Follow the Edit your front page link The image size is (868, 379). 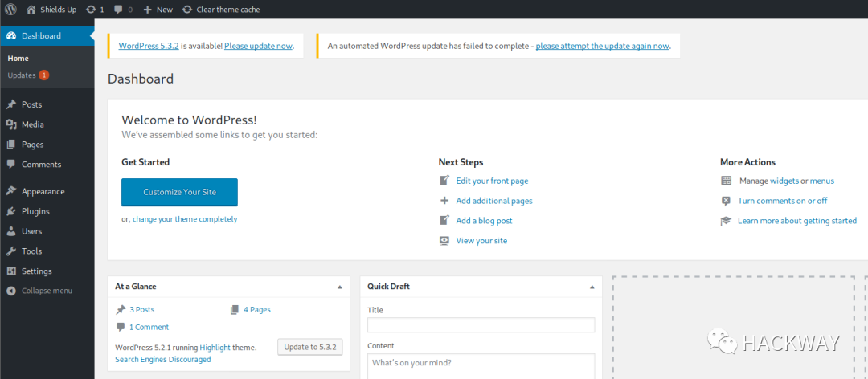click(x=492, y=181)
